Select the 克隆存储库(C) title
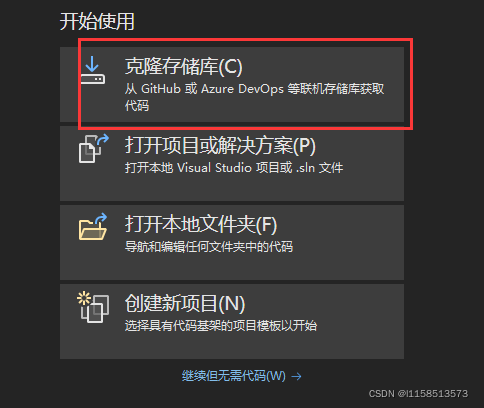 coord(184,66)
